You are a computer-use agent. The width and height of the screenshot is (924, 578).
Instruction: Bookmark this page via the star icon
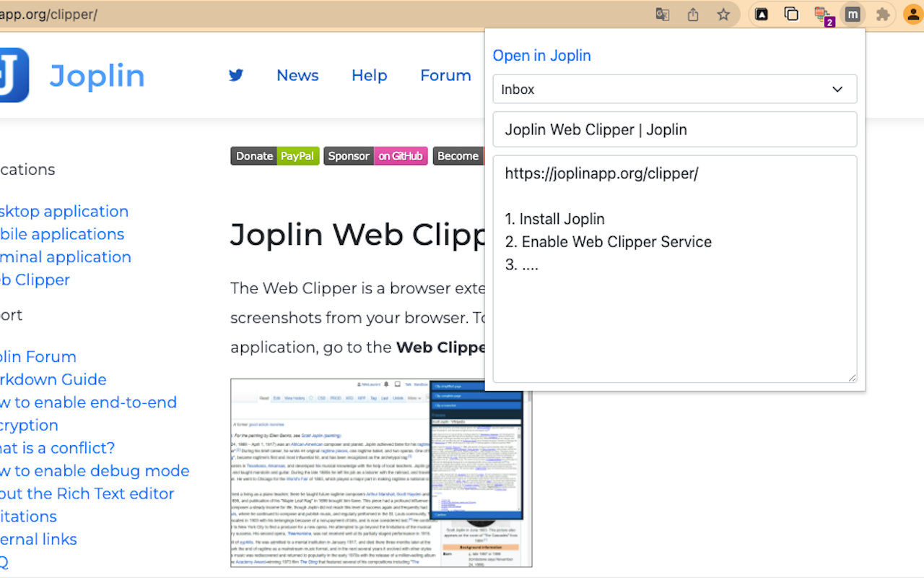coord(723,14)
